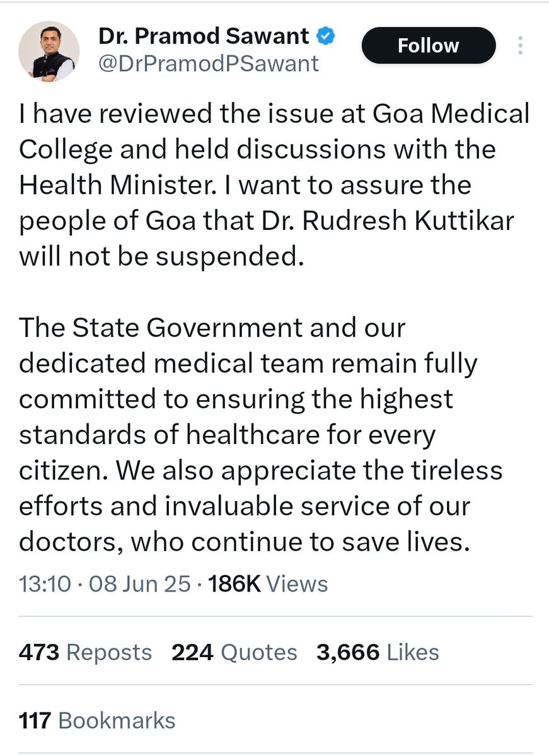Screen dimensions: 549x756
Task: Visit the @DrPramodPSawant handle
Action: [209, 64]
